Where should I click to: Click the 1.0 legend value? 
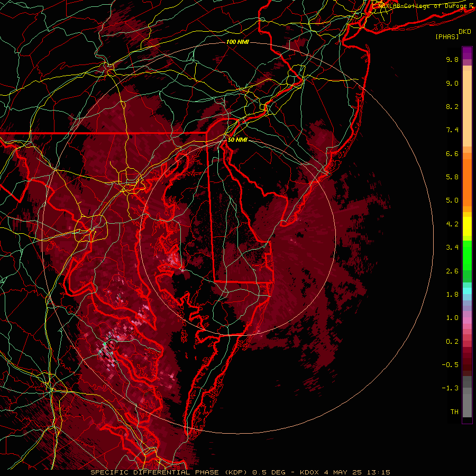coord(452,318)
